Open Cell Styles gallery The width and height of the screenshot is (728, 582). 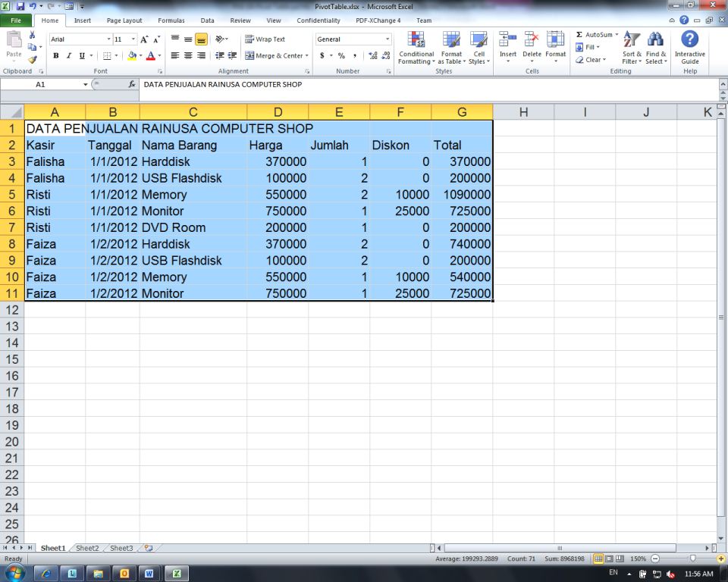(x=479, y=47)
